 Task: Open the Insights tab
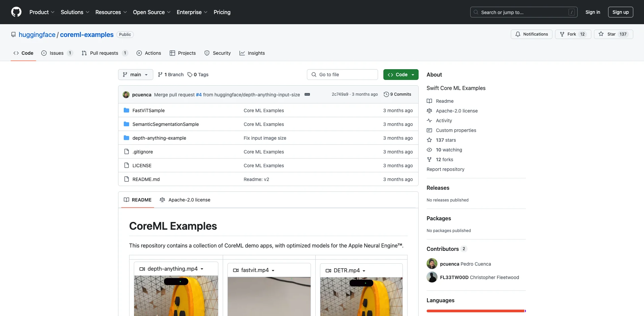(x=252, y=53)
